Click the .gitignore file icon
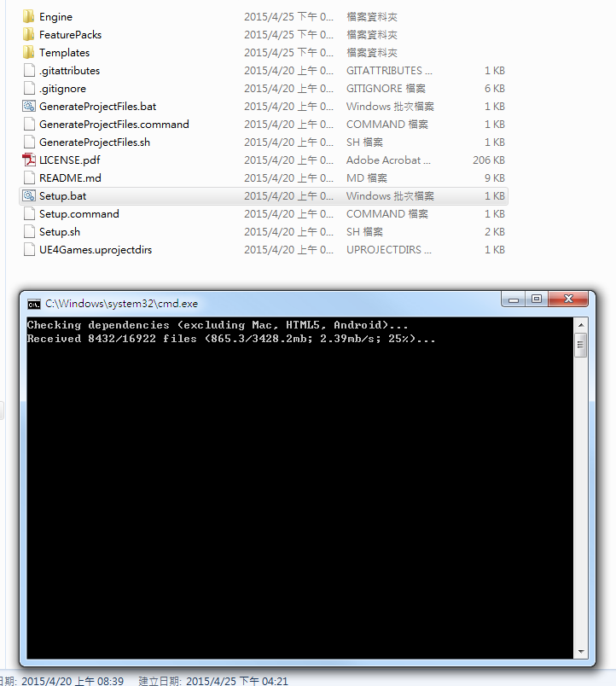This screenshot has height=686, width=616. (29, 89)
